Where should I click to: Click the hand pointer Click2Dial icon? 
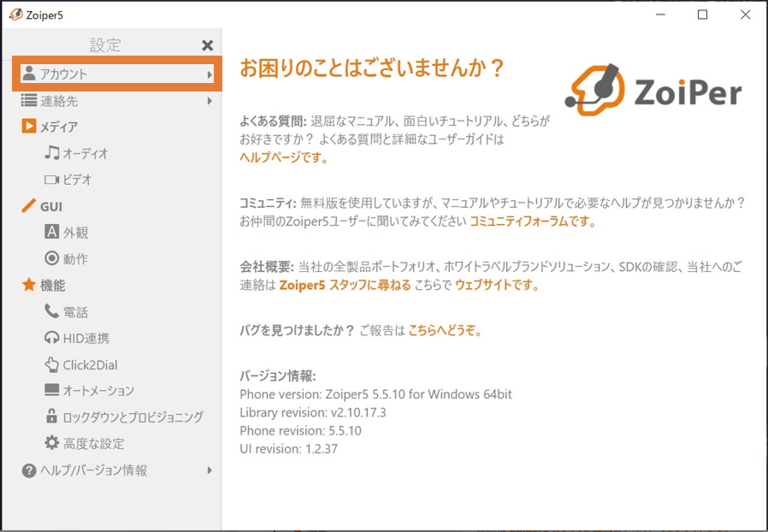(52, 364)
